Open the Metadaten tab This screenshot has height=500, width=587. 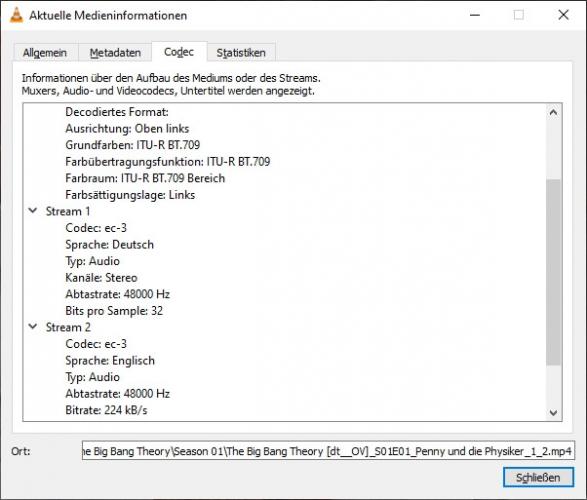coord(115,53)
